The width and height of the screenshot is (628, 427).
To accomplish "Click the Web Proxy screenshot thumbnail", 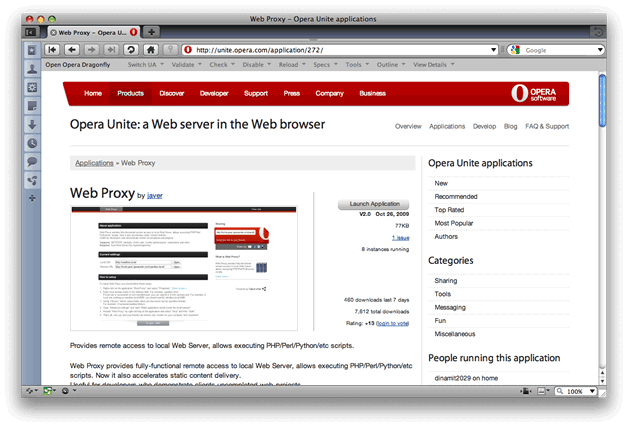I will click(184, 268).
